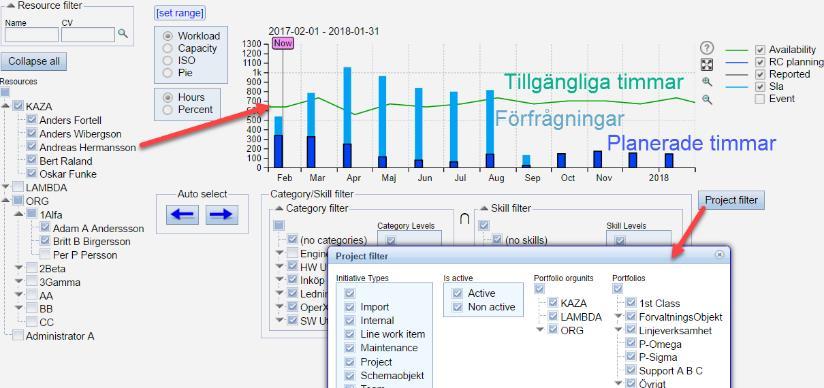Expand chart to fullscreen icon
Screen dimensions: 824x388
click(x=707, y=65)
